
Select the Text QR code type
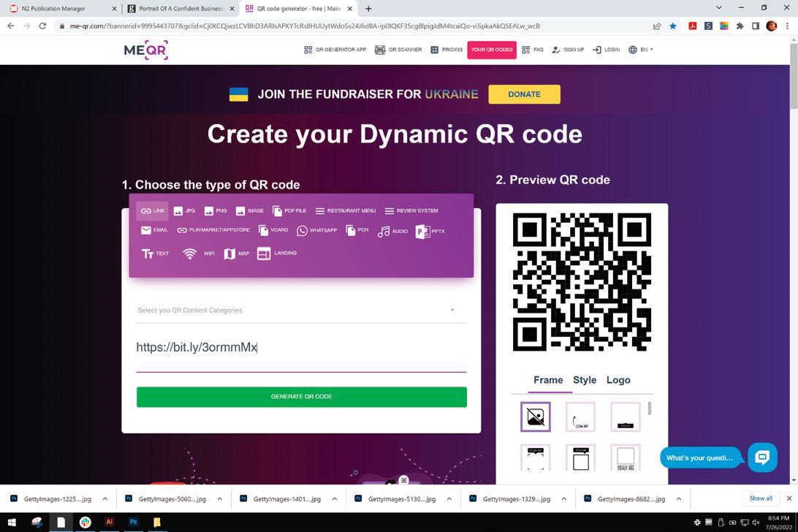(x=155, y=254)
